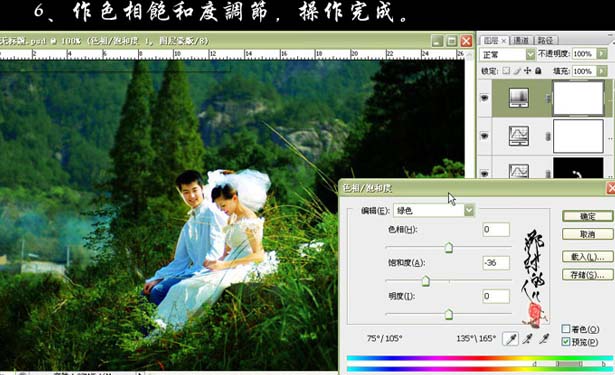Click the 饱和度 value field showing -36
Viewport: 615px width, 375px height.
[496, 263]
